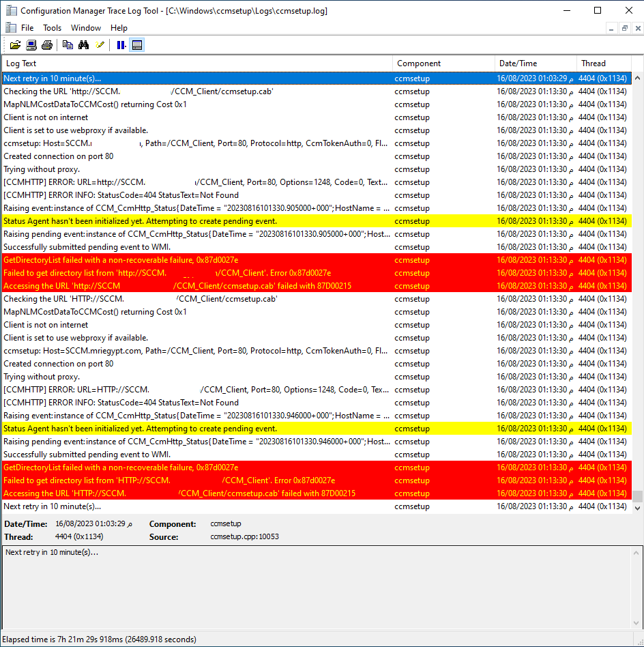644x647 pixels.
Task: Click the Log Text column header
Action: 198,63
